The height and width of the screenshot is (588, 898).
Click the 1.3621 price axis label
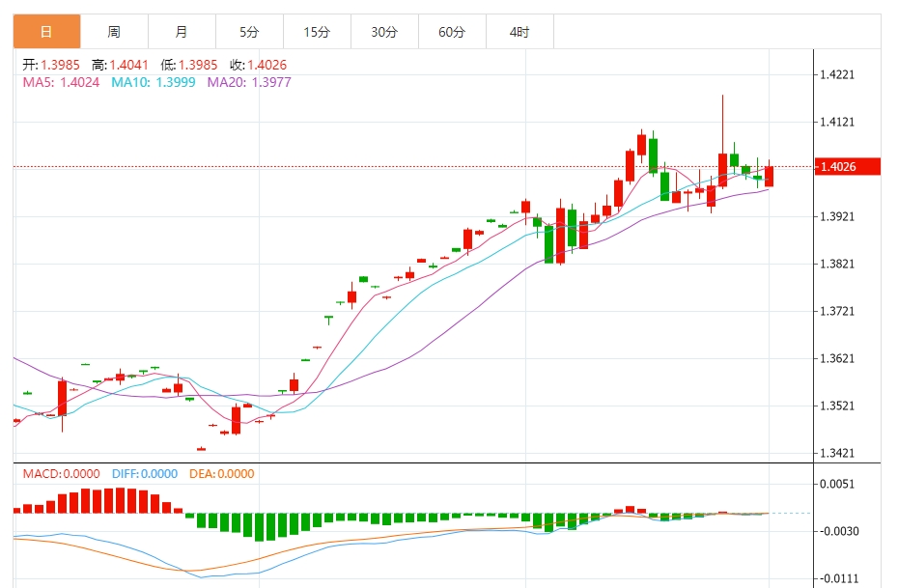click(x=837, y=358)
